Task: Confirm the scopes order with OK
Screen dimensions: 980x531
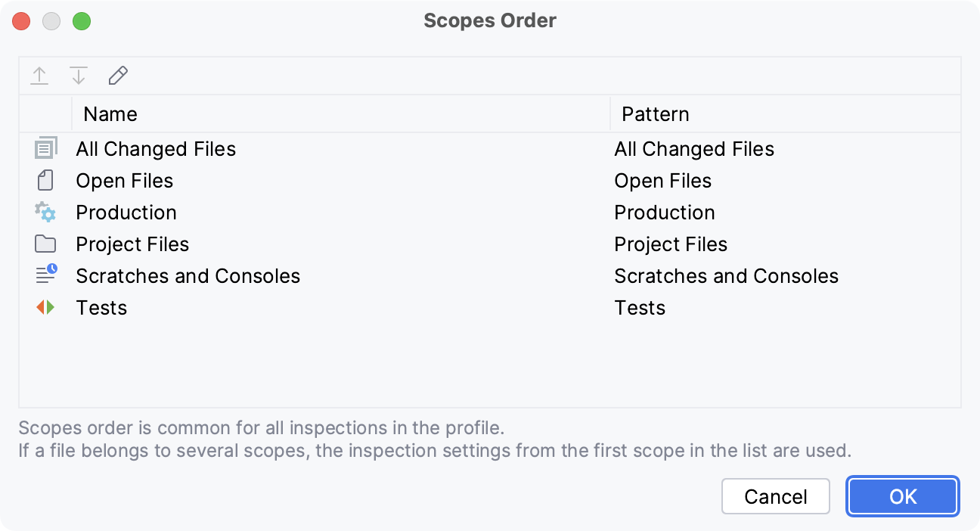Action: [902, 496]
